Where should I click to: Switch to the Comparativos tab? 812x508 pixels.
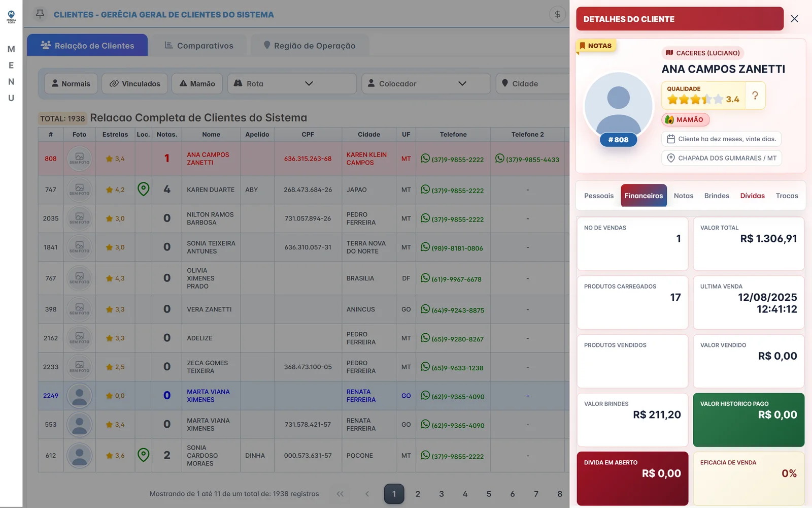[x=199, y=45]
